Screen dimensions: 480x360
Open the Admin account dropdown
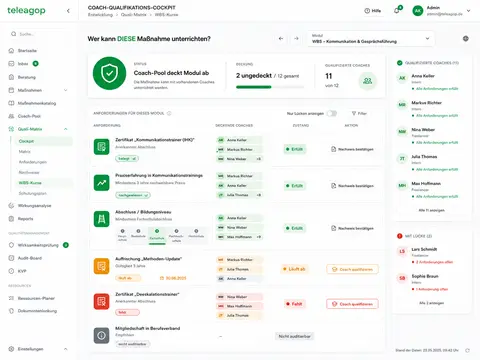coord(442,11)
